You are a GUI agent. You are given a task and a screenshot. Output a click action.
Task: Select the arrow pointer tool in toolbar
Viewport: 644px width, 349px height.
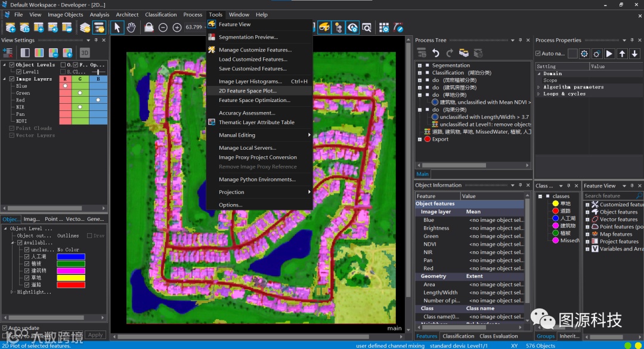[x=117, y=27]
